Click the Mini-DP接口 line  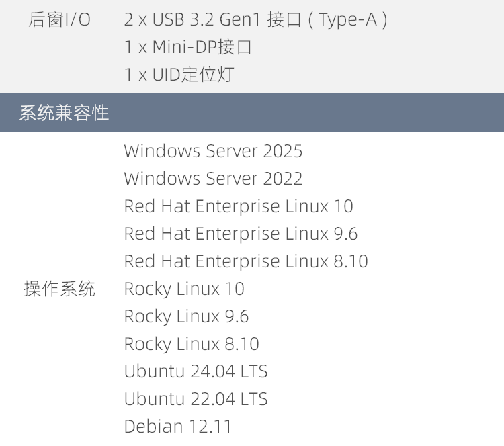[x=187, y=47]
